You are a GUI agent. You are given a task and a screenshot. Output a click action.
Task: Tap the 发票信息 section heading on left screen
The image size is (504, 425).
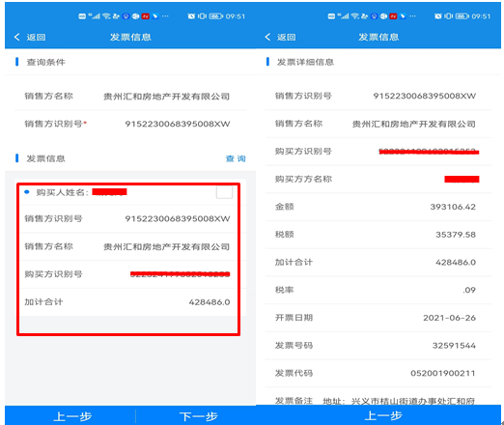(x=45, y=158)
